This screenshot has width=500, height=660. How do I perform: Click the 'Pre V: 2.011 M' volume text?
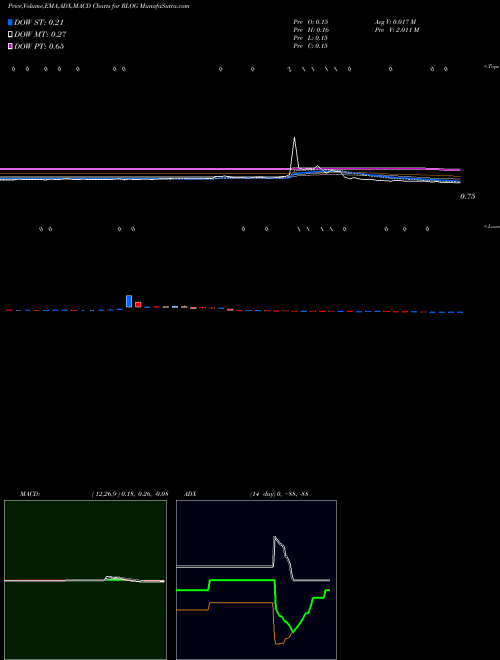pyautogui.click(x=397, y=30)
